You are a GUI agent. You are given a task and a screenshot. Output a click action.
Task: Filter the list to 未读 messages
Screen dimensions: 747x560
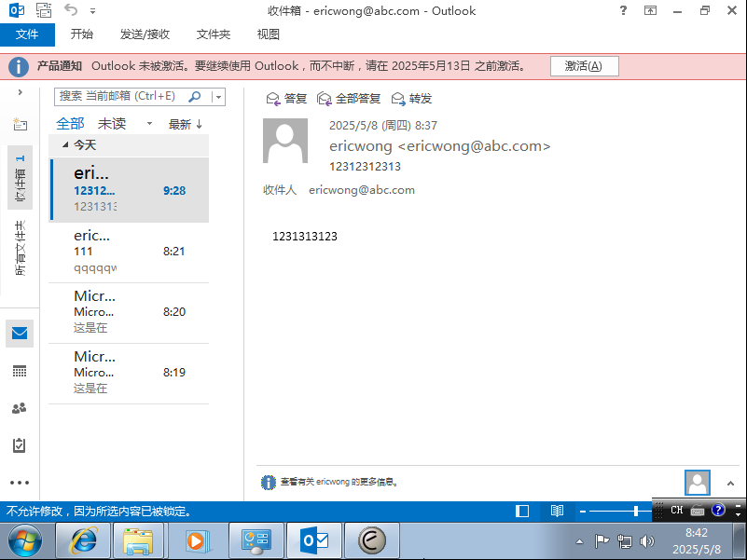[112, 124]
